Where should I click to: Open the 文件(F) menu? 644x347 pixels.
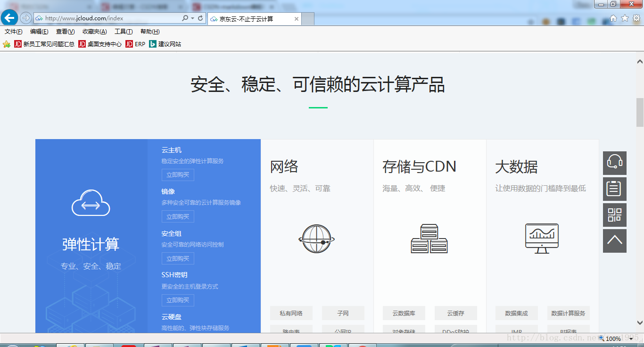pyautogui.click(x=14, y=32)
